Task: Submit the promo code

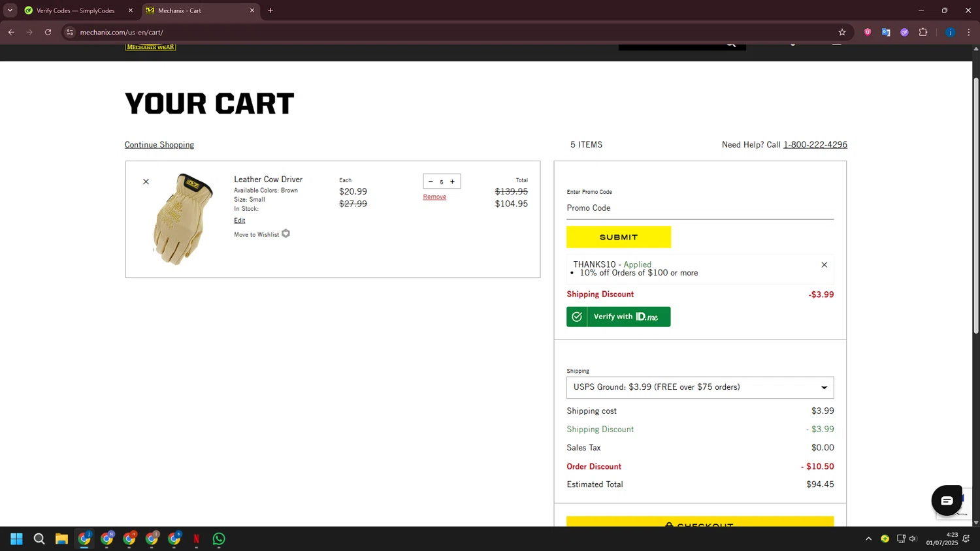Action: 619,237
